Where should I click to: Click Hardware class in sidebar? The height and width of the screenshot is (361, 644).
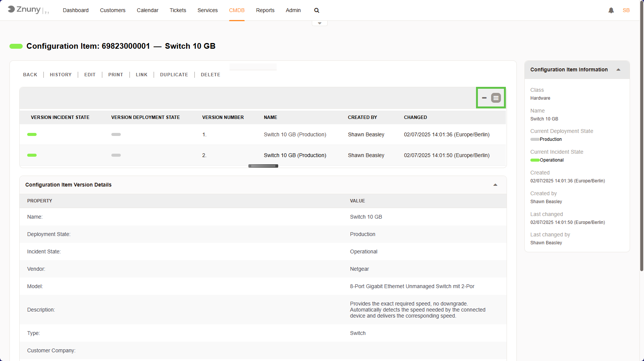[x=540, y=98]
